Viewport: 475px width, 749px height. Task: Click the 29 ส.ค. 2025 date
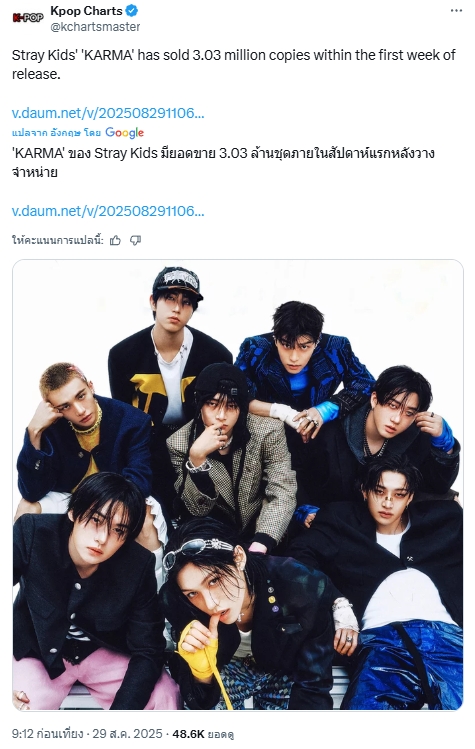point(127,734)
